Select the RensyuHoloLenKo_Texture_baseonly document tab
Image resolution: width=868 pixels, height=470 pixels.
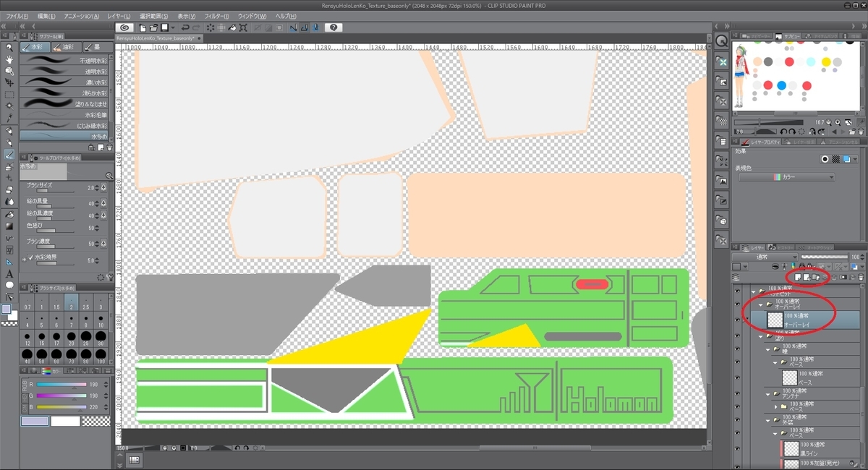pos(160,38)
